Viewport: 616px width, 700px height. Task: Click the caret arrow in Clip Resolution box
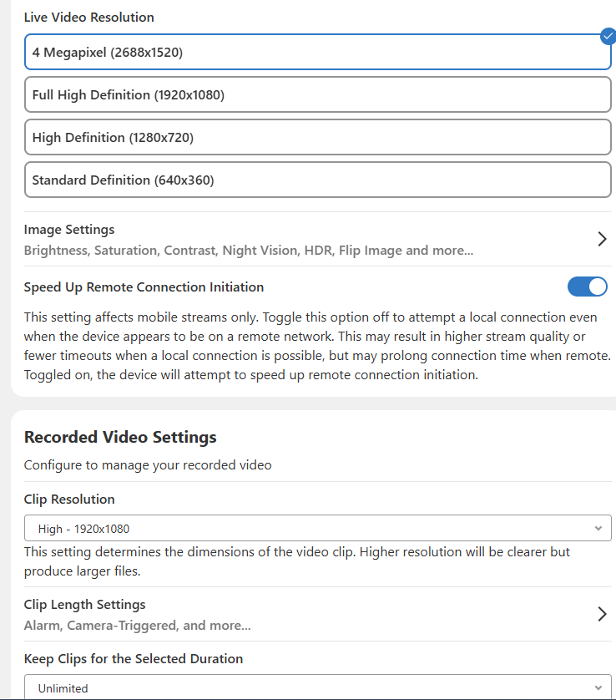598,528
